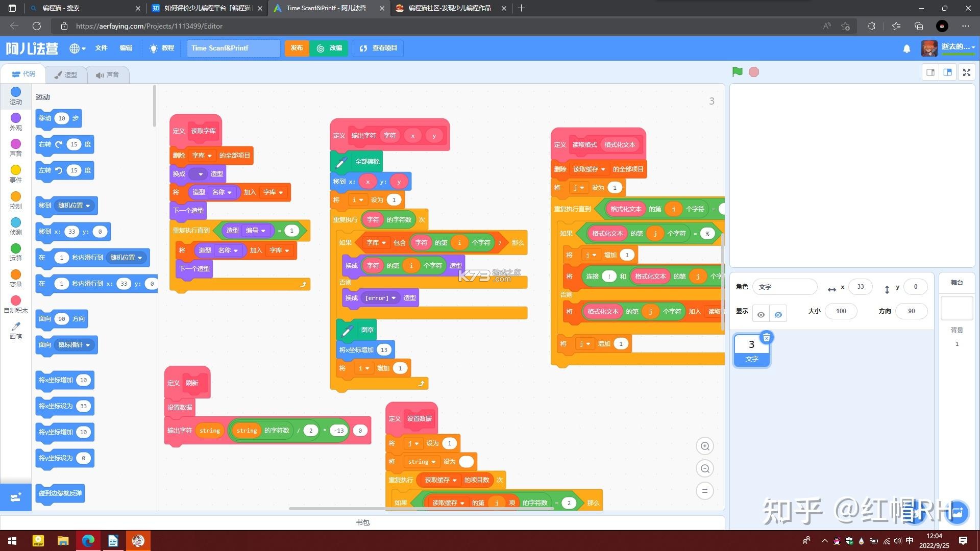The height and width of the screenshot is (551, 980).
Task: Click the 阿儿法营 site logo
Action: (32, 48)
